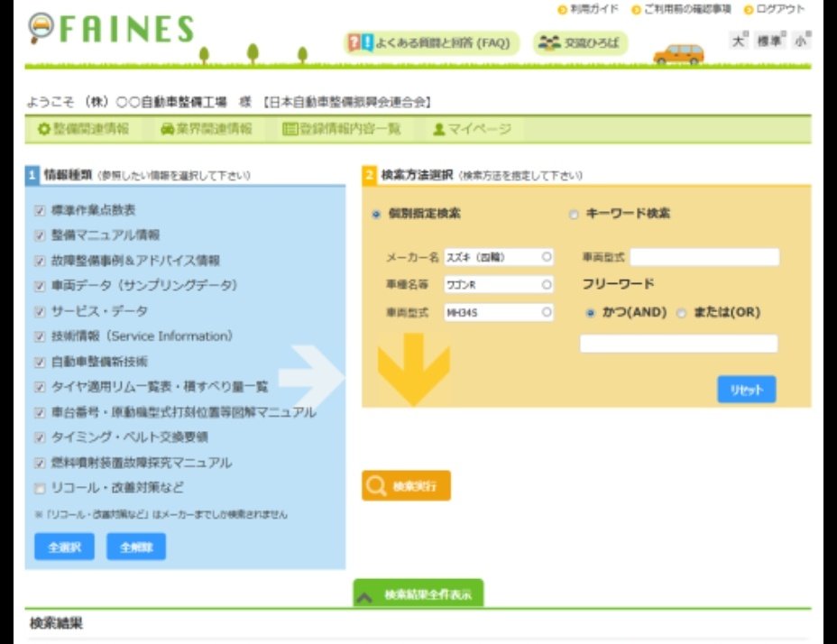This screenshot has width=837, height=644.
Task: Click the 全解除 button
Action: pyautogui.click(x=136, y=547)
